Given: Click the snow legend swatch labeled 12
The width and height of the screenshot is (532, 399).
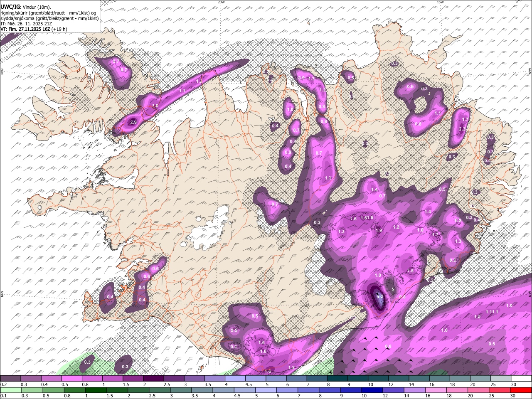Looking at the screenshot, I should coord(399,379).
